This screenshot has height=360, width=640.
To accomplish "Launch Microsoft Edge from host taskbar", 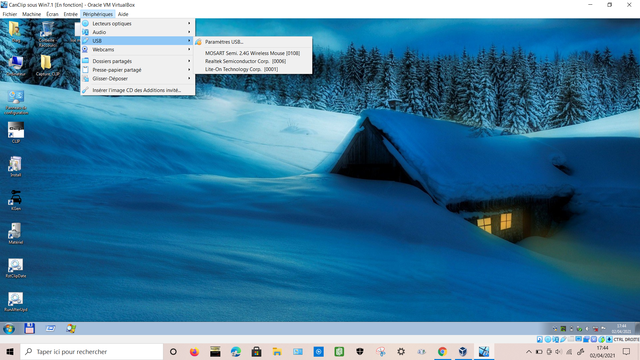I will click(x=236, y=351).
